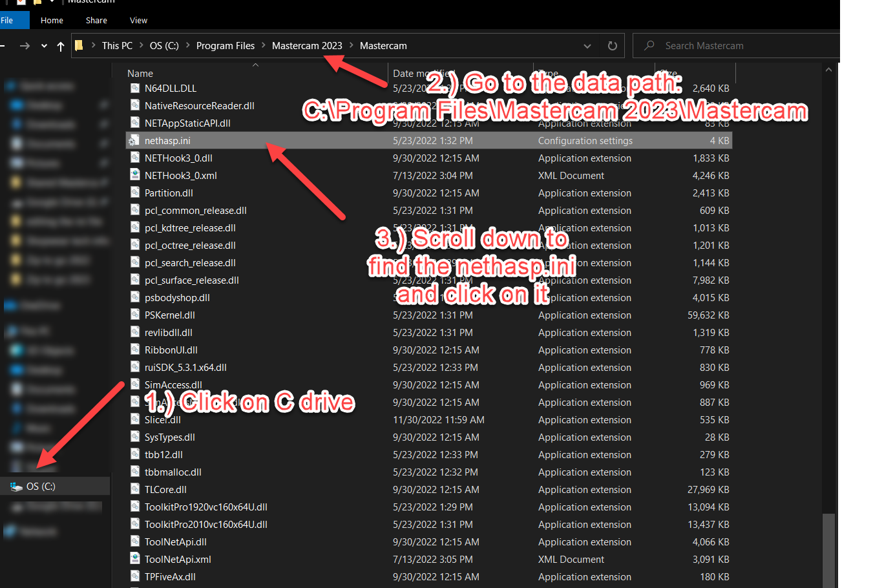Select pcl_common_release.dll file
This screenshot has height=588, width=873.
pyautogui.click(x=196, y=211)
